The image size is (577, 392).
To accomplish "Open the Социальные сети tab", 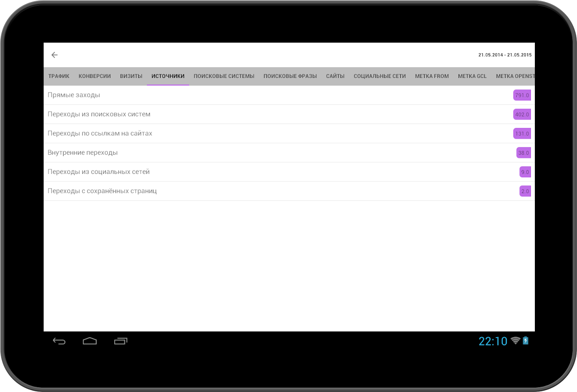I will 380,76.
